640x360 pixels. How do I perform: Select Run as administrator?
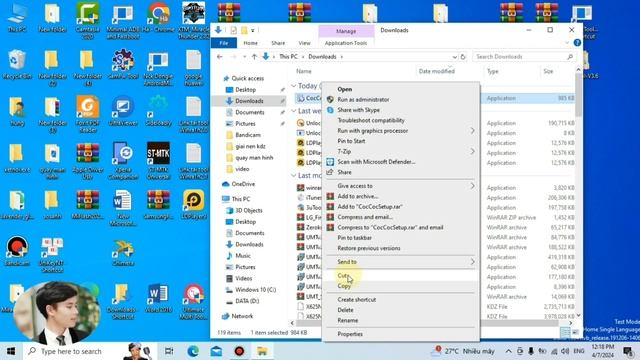(401, 100)
